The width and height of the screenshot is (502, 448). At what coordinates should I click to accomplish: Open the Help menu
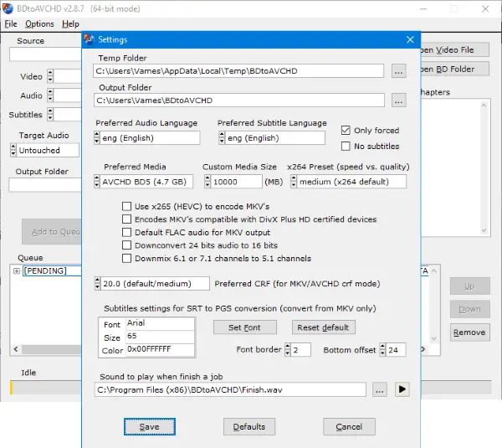(71, 24)
